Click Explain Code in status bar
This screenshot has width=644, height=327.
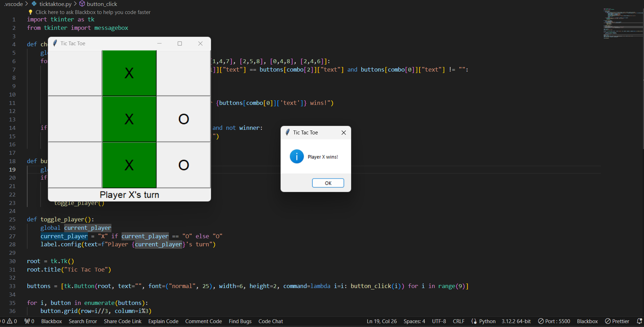163,321
